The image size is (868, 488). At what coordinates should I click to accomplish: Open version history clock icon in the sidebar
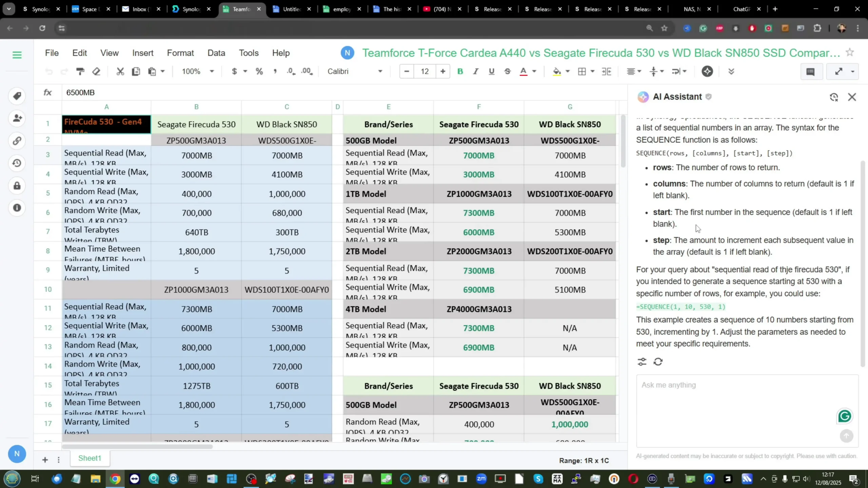[17, 163]
